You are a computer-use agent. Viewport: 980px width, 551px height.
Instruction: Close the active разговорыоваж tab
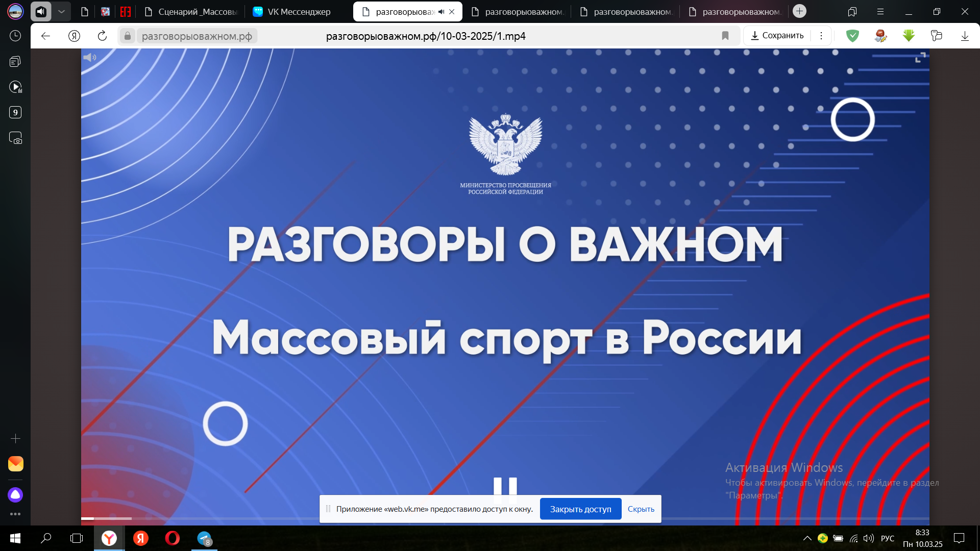[452, 12]
